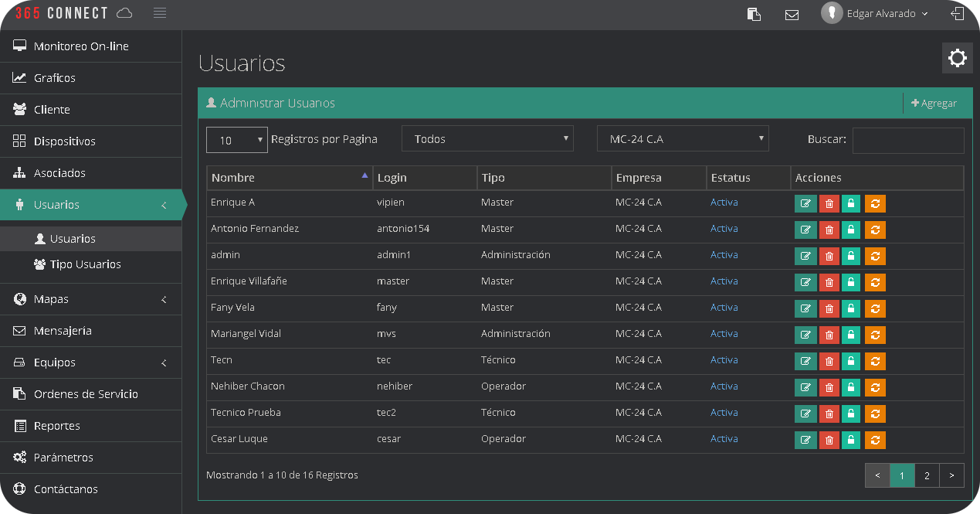980x514 pixels.
Task: Click the Agregar button
Action: tap(934, 104)
